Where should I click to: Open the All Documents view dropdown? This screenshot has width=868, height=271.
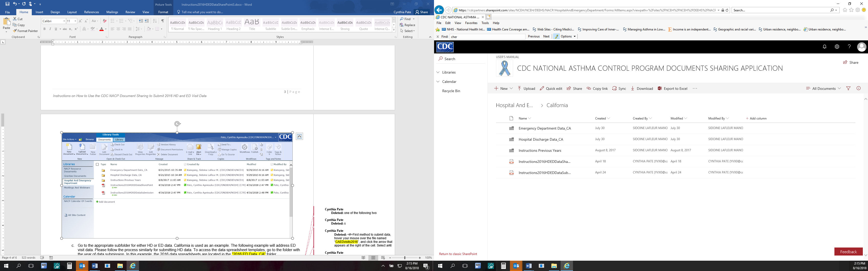coord(824,89)
